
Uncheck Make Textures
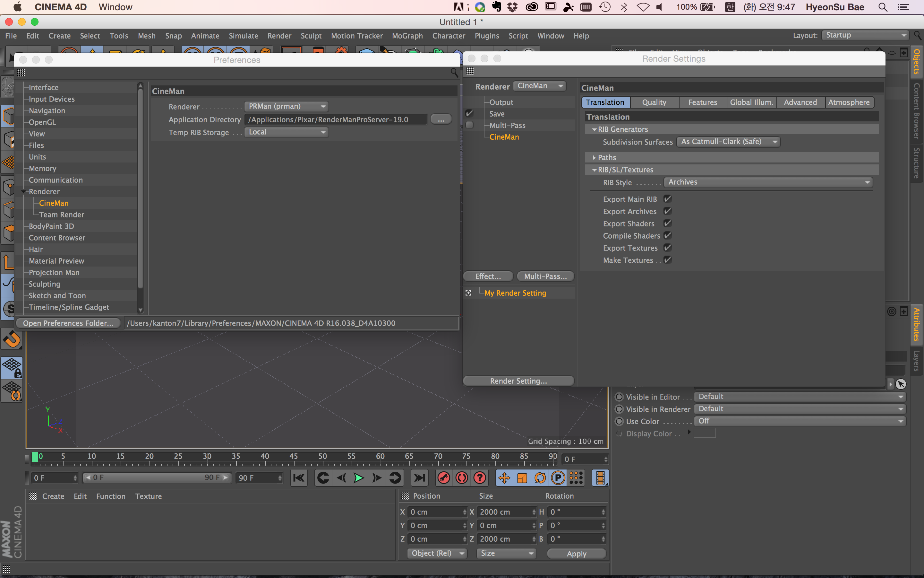point(667,260)
